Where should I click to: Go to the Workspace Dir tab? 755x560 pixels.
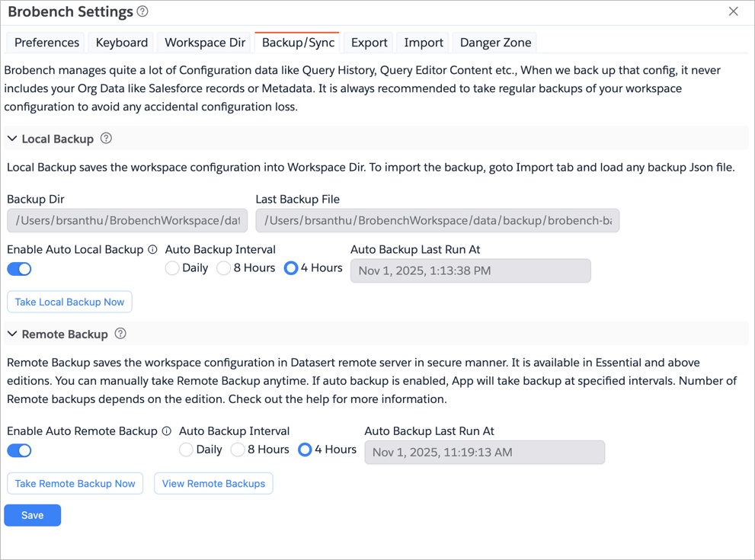point(205,43)
